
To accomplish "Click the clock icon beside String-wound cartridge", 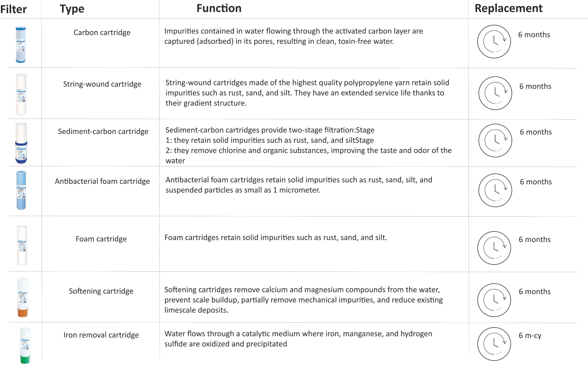I will (x=495, y=93).
